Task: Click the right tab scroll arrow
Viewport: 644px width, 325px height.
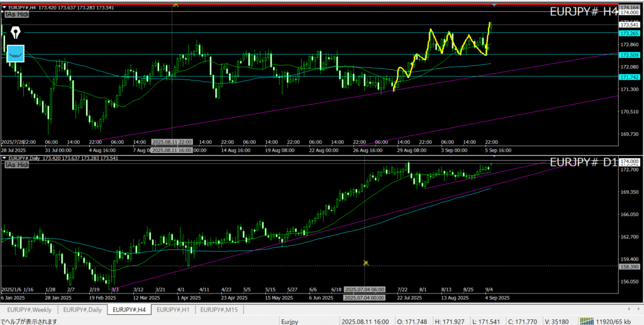Action: [639, 309]
